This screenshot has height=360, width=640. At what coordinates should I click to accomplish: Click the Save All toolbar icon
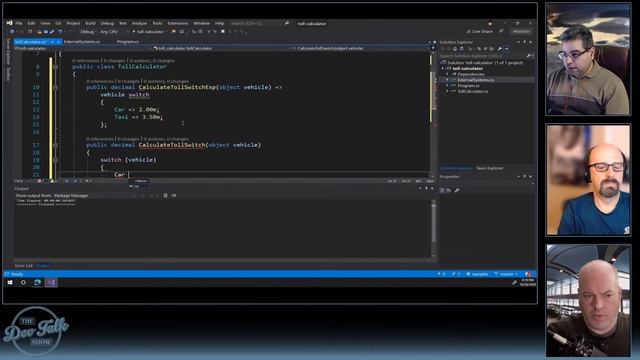tap(51, 31)
